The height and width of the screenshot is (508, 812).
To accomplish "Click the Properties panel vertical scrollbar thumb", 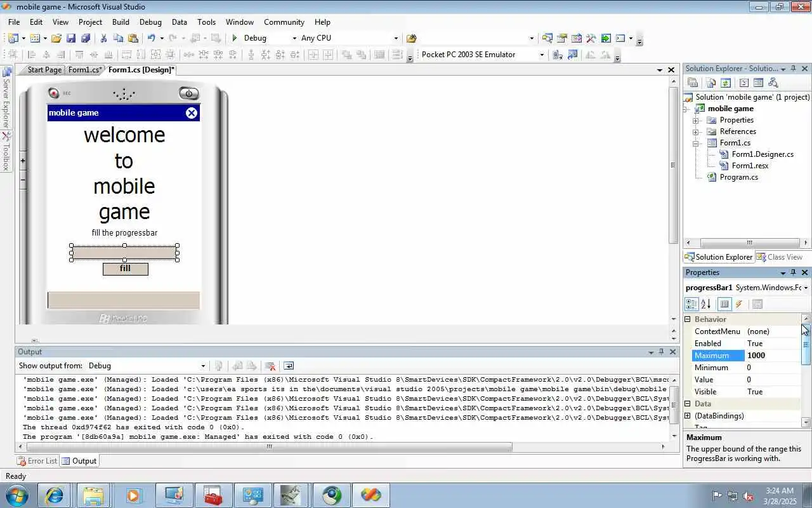I will [806, 344].
